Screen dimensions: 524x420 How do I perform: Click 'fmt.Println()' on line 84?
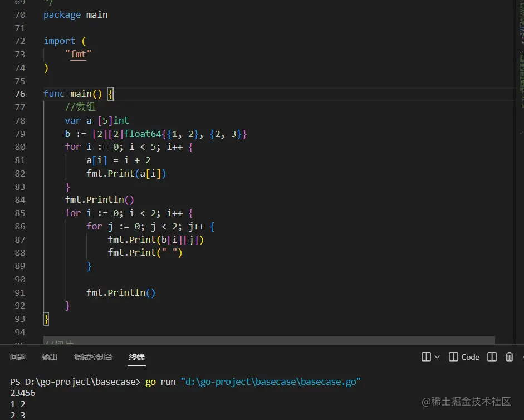click(x=100, y=199)
